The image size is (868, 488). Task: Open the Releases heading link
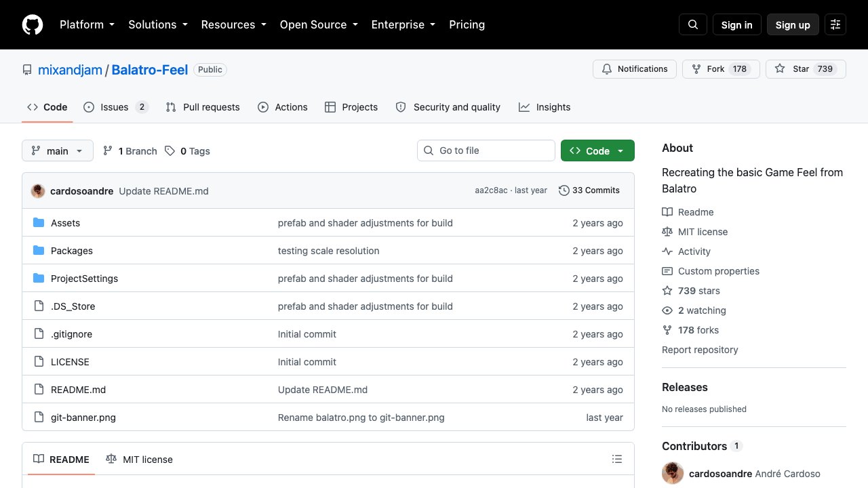[685, 387]
